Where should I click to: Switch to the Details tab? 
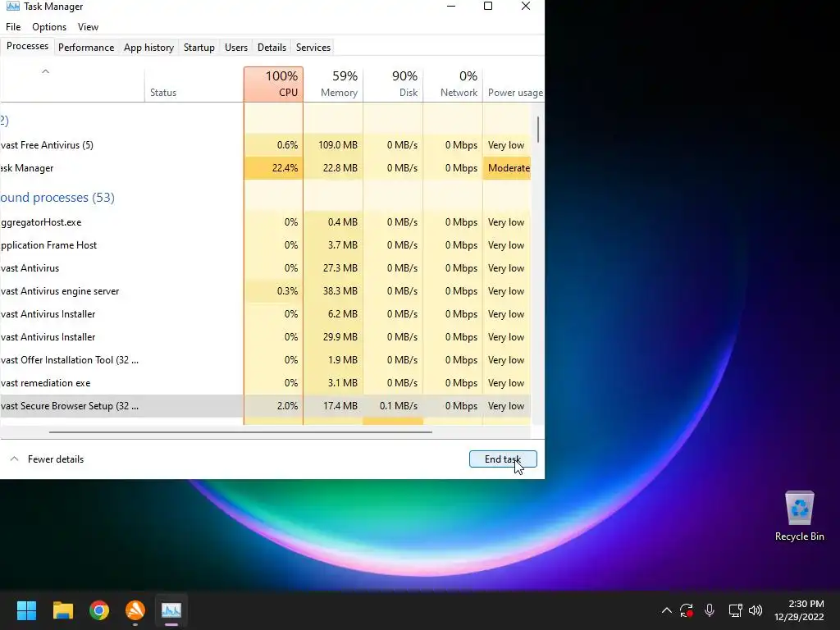point(272,47)
